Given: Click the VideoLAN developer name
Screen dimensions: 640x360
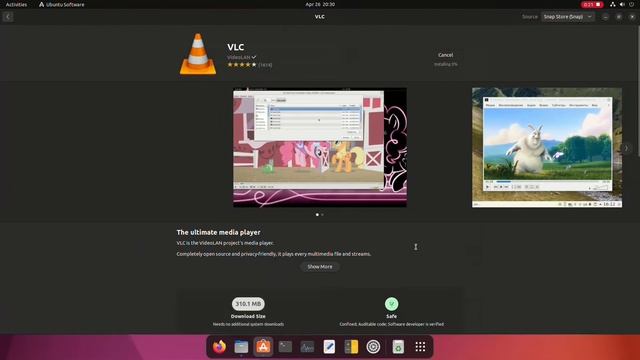Looking at the screenshot, I should coord(238,57).
